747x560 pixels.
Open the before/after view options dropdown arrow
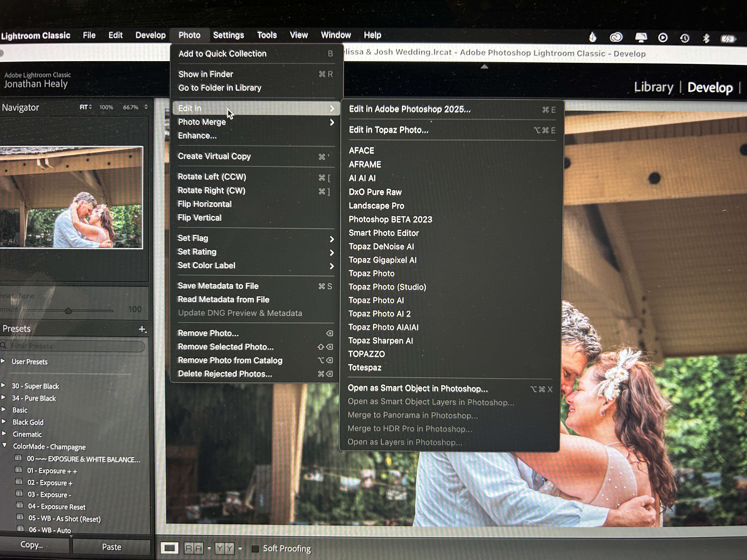click(x=240, y=549)
